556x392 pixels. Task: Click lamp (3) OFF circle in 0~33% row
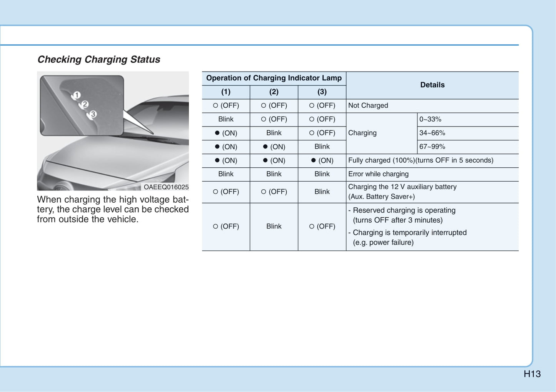point(312,119)
